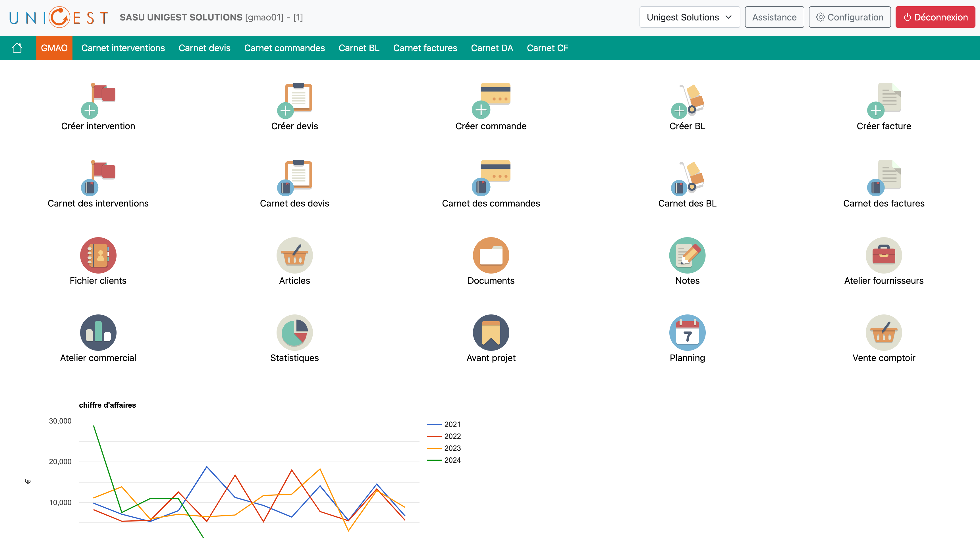The height and width of the screenshot is (538, 980).
Task: Open Carnet CF in the nav bar
Action: [547, 48]
